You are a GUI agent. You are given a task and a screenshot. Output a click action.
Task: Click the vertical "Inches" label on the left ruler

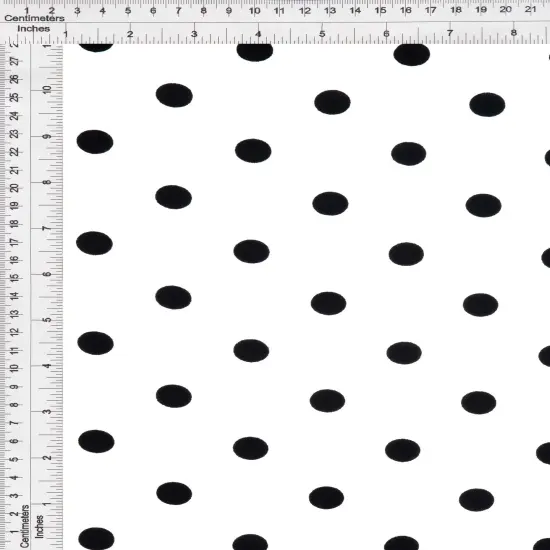point(40,526)
